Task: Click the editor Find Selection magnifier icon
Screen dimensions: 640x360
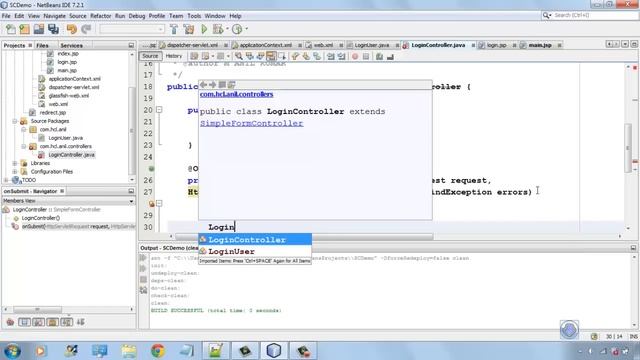Action: (239, 56)
